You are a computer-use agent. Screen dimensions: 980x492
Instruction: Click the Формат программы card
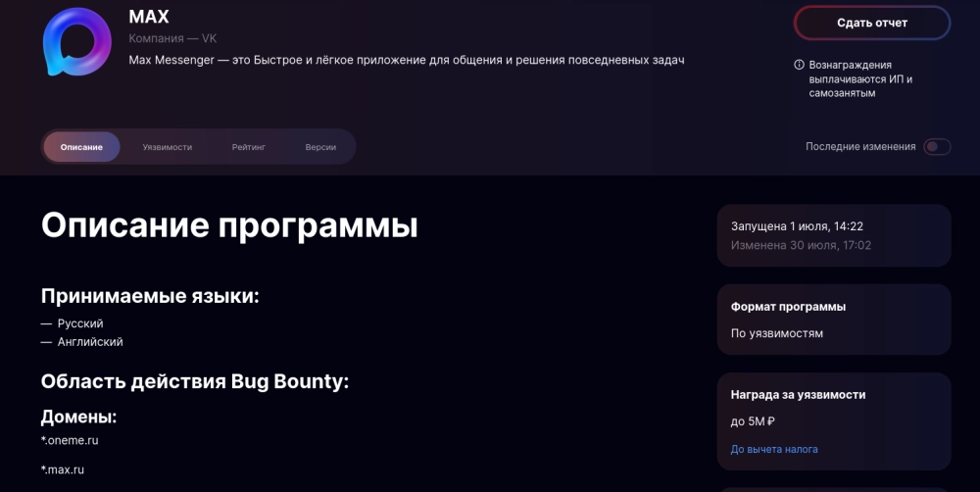coord(834,320)
